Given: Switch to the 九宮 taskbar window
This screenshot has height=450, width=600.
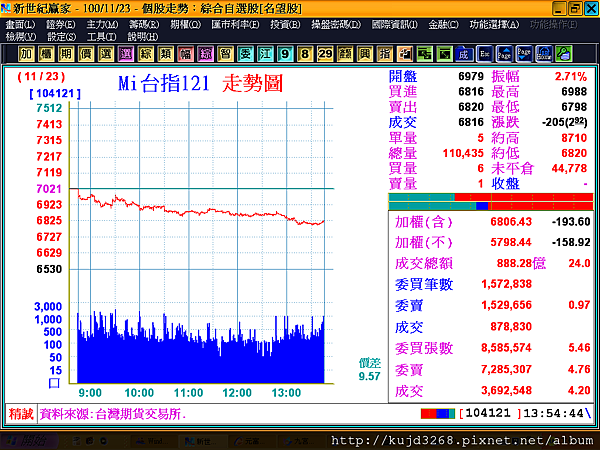Looking at the screenshot, I should pos(300,441).
